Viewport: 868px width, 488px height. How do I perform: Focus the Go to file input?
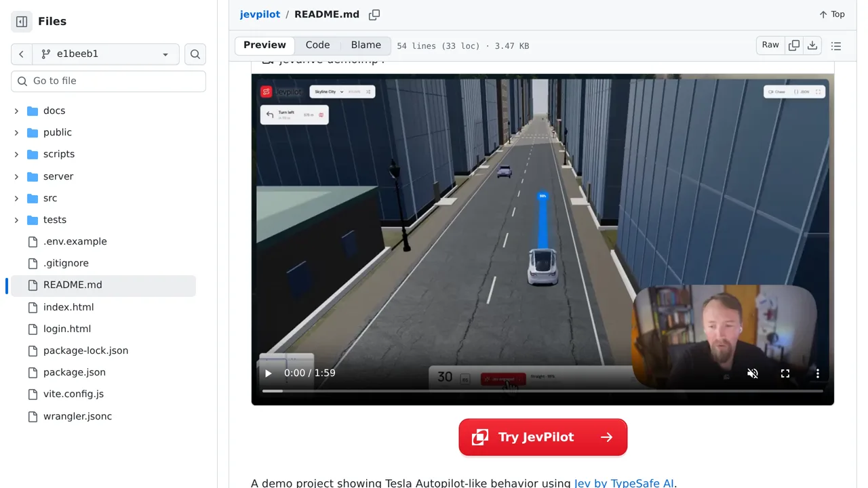pos(108,81)
